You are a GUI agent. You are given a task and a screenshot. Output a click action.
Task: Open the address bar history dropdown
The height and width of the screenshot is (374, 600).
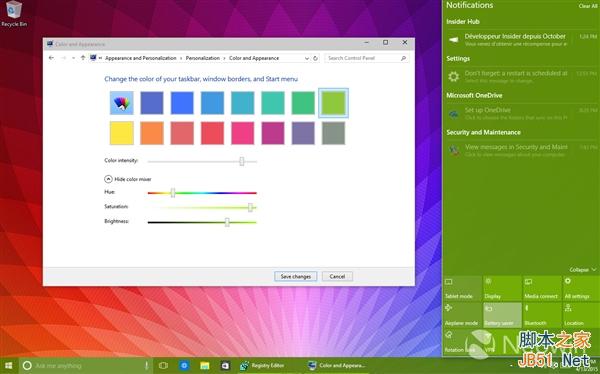[x=307, y=58]
